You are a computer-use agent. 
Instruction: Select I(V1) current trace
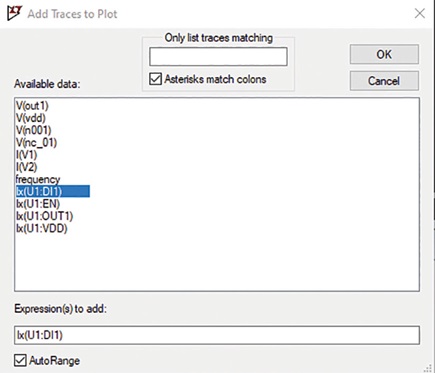26,155
